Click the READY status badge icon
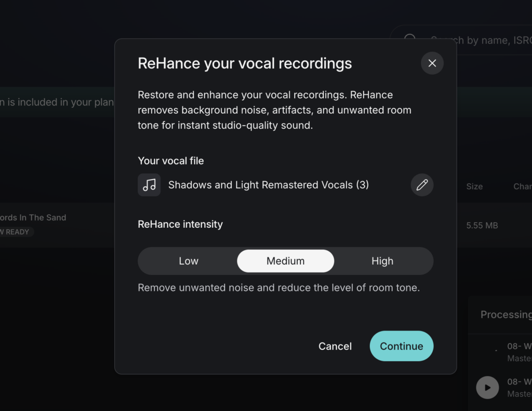Image resolution: width=532 pixels, height=411 pixels. click(16, 232)
